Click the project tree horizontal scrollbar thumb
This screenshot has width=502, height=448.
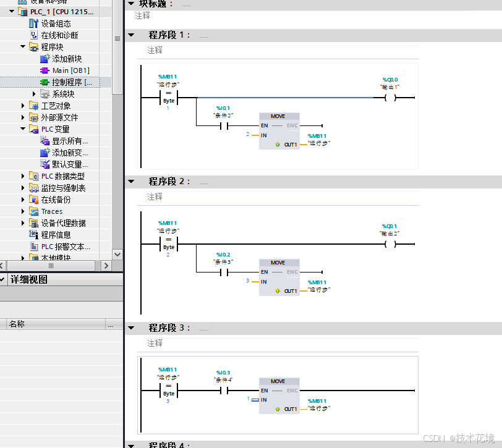tap(51, 266)
